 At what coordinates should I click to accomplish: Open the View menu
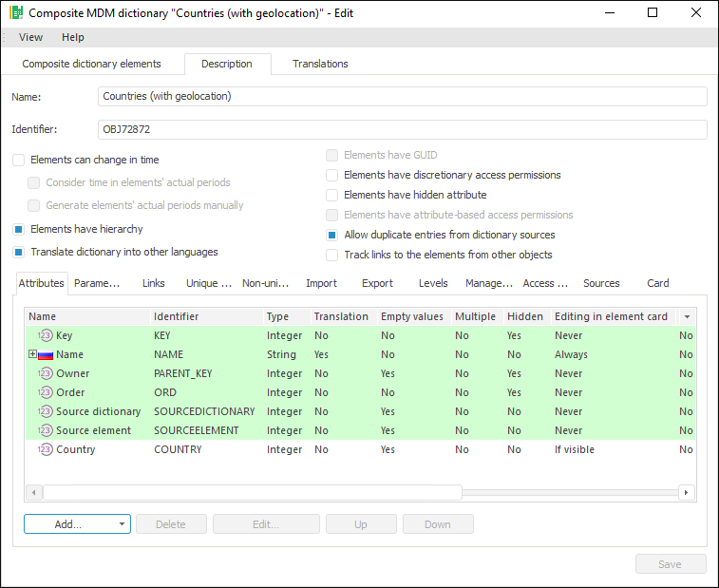coord(30,37)
